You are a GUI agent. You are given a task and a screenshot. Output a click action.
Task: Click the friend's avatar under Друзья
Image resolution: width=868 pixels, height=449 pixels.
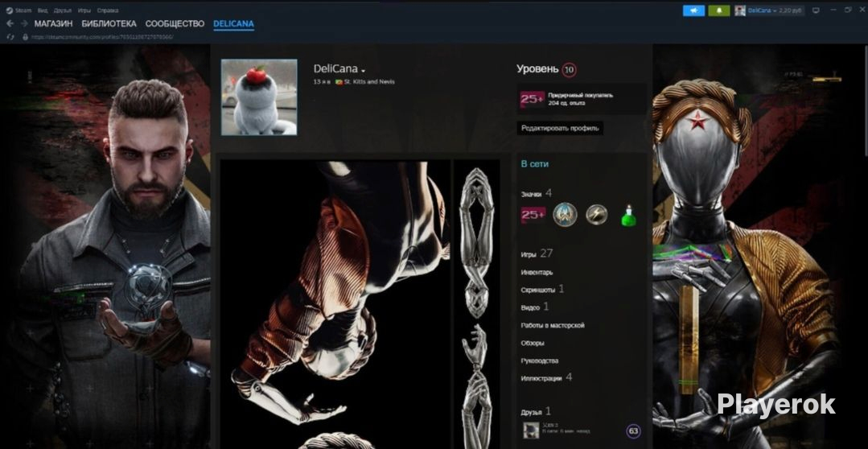point(531,430)
